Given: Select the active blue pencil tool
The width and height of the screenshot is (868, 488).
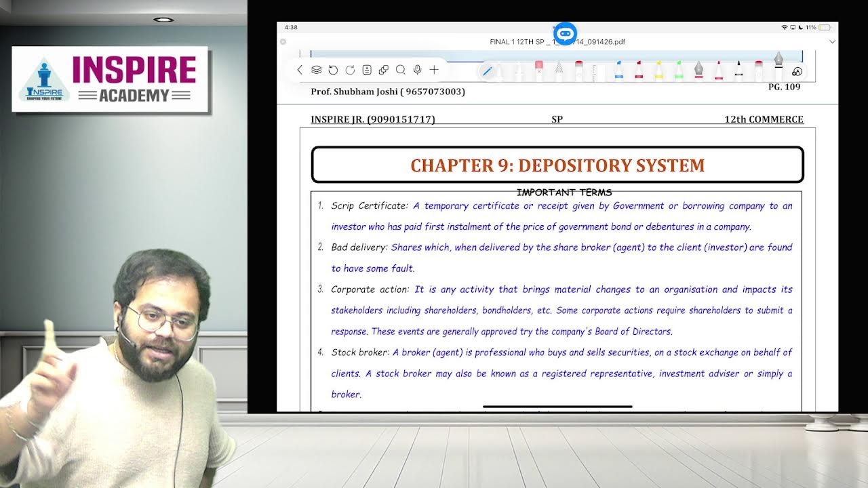Looking at the screenshot, I should (x=487, y=70).
